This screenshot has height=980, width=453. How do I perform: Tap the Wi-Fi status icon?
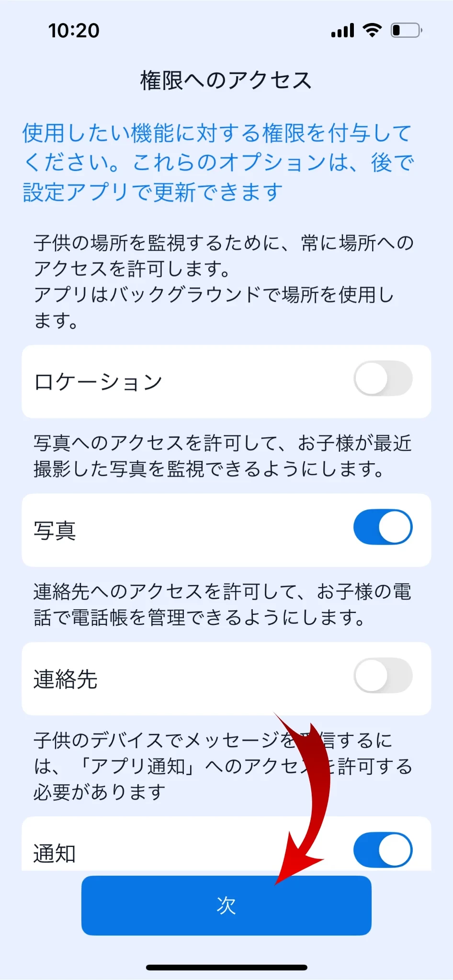point(372,30)
